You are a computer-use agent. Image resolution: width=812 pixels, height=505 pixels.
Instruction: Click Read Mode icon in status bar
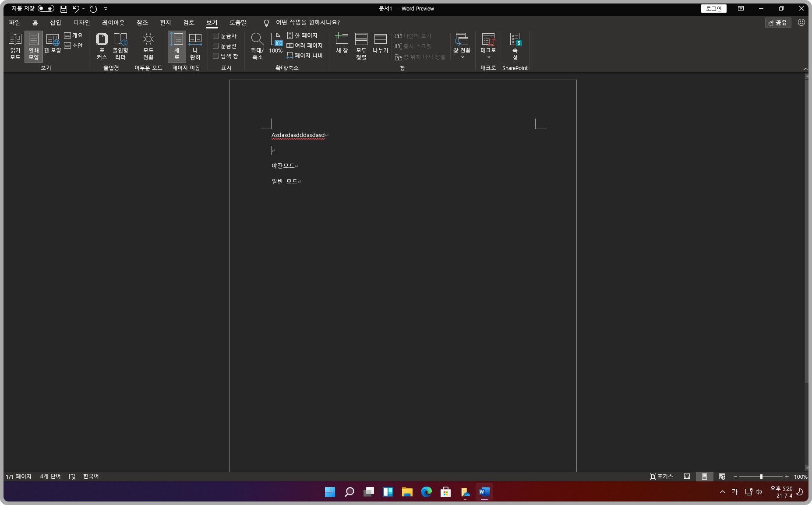click(687, 477)
